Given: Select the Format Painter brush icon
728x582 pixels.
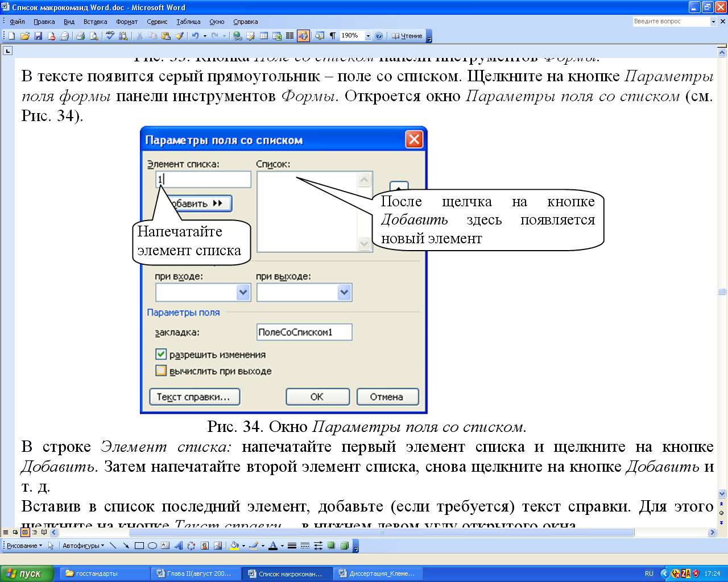Looking at the screenshot, I should 179,36.
